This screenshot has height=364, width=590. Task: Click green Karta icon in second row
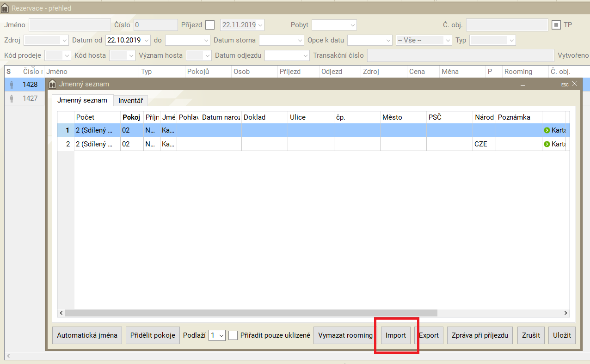point(547,144)
